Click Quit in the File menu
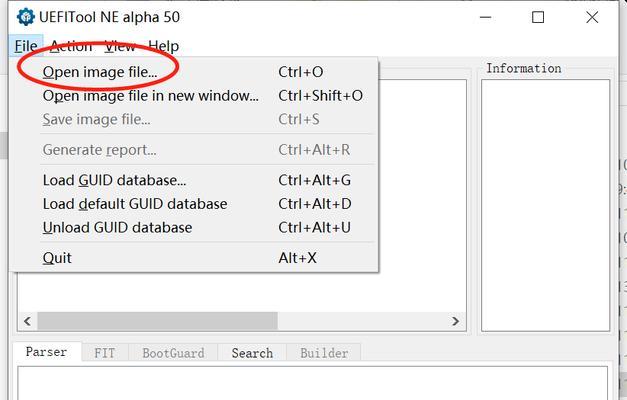 [57, 258]
